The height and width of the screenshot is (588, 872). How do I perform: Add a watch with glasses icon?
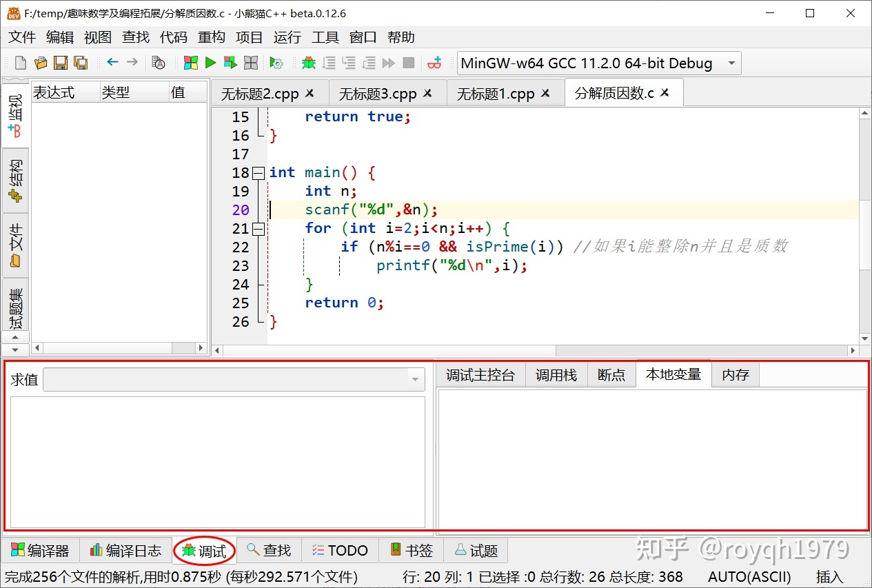point(434,63)
